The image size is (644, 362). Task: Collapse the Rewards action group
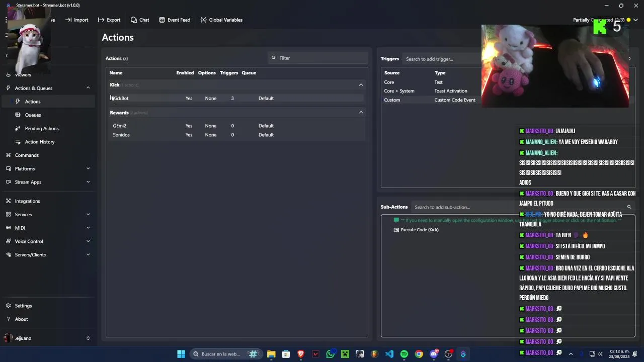[x=361, y=113]
